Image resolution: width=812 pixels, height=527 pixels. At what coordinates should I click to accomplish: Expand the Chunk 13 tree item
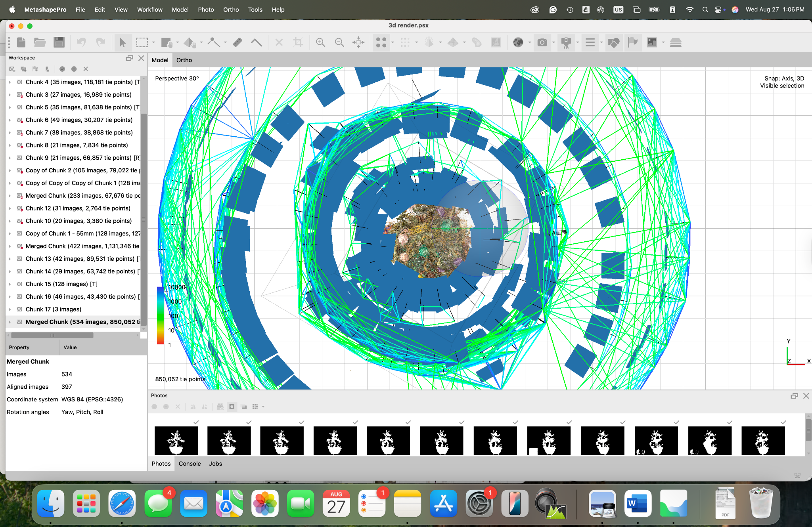[x=10, y=259]
